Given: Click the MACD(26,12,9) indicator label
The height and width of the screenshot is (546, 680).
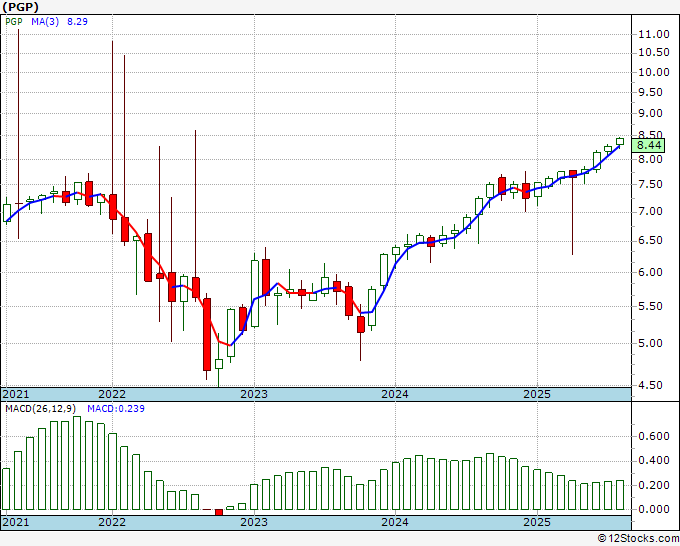Looking at the screenshot, I should point(41,409).
